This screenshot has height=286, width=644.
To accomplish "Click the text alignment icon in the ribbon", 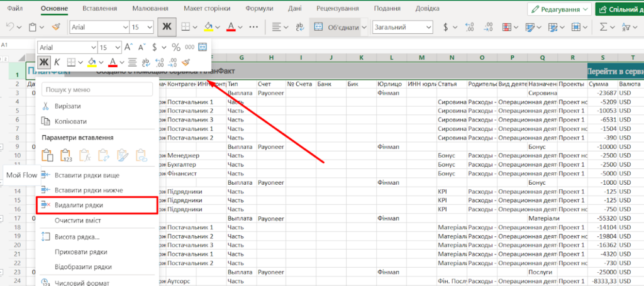I will [277, 27].
